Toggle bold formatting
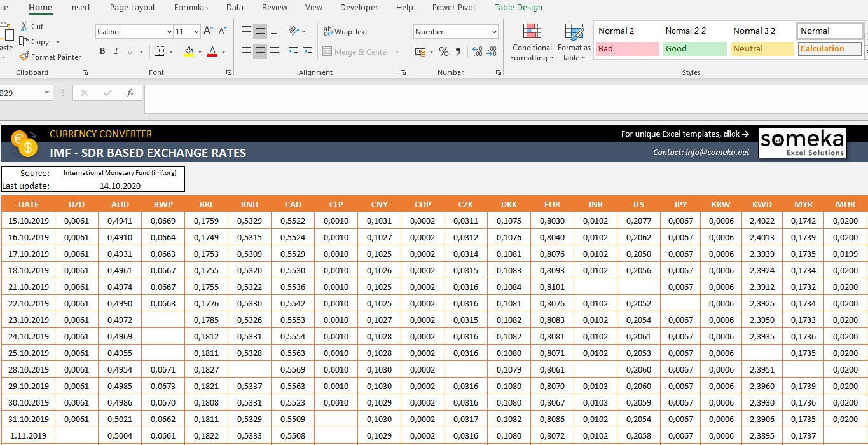Viewport: 868px width, 445px height. tap(102, 51)
